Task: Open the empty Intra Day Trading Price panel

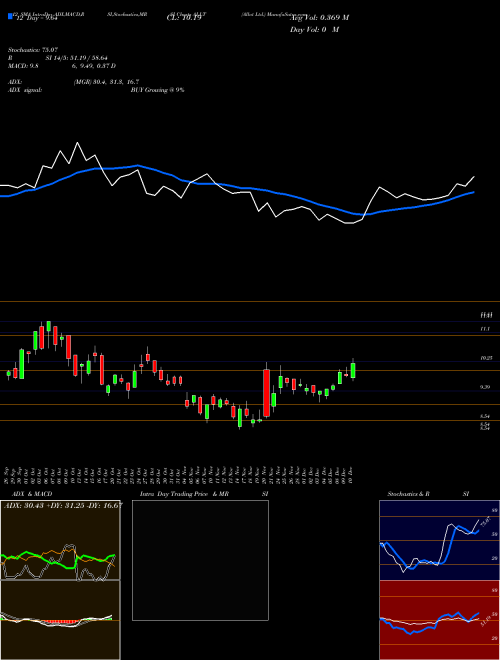Action: pos(200,560)
